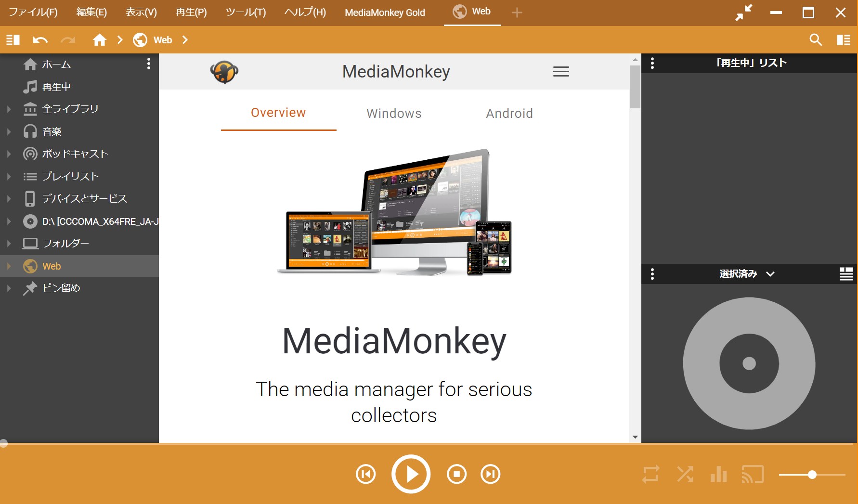Open the ツール(T) menu
Viewport: 858px width, 504px height.
tap(246, 12)
